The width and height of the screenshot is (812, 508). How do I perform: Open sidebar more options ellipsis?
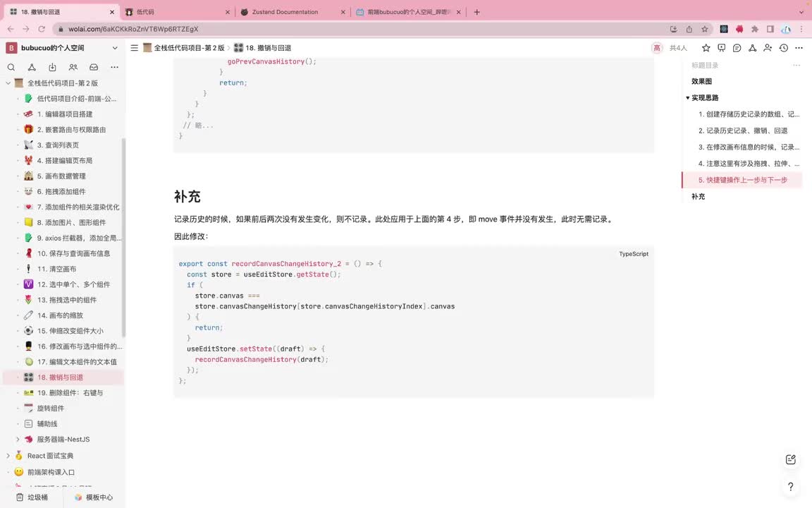tap(114, 67)
